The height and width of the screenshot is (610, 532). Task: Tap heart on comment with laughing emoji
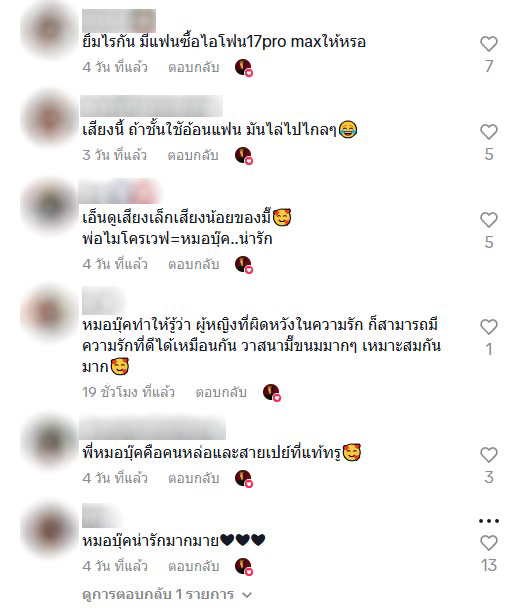489,131
